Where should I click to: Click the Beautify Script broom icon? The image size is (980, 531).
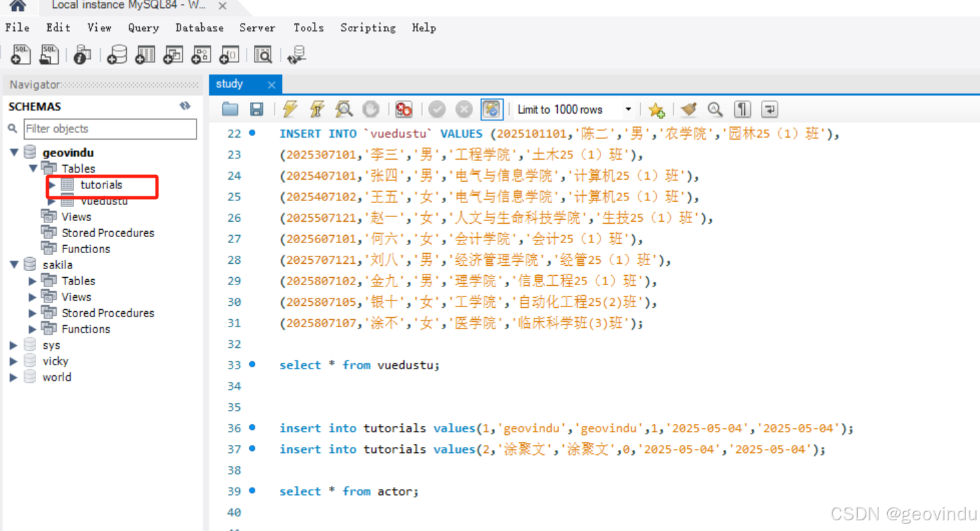click(x=687, y=109)
